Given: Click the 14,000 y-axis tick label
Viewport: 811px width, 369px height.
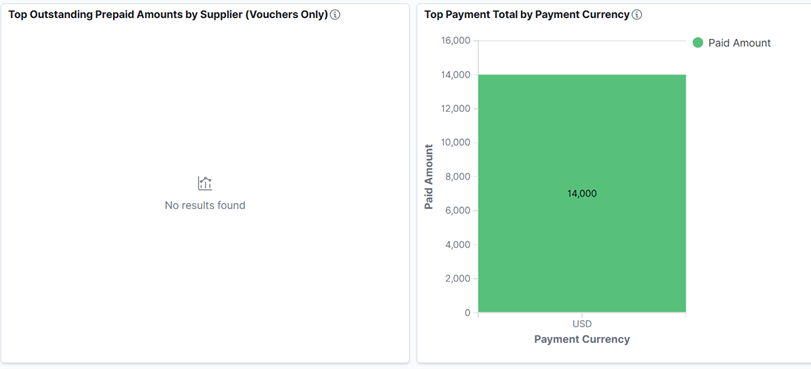Looking at the screenshot, I should 456,75.
